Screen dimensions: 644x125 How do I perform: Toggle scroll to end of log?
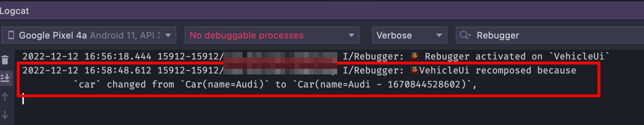point(5,77)
